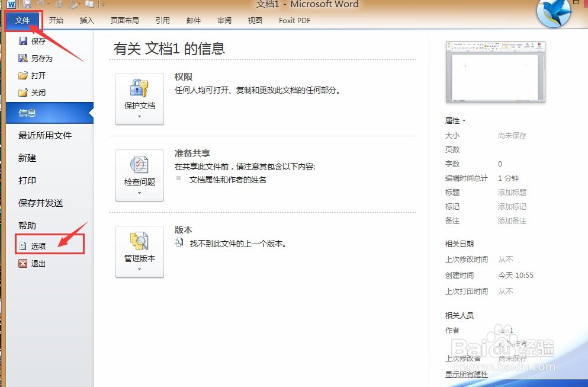This screenshot has width=588, height=387.
Task: Select 信息 (Info) in backstage menu
Action: [x=50, y=113]
